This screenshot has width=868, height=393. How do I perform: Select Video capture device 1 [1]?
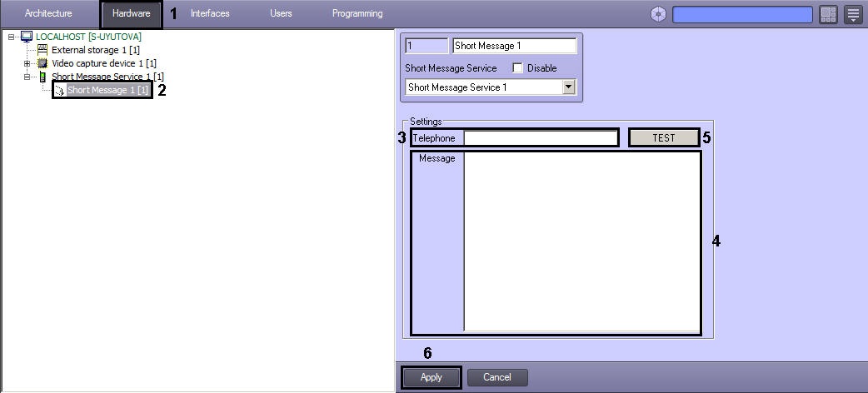[104, 63]
